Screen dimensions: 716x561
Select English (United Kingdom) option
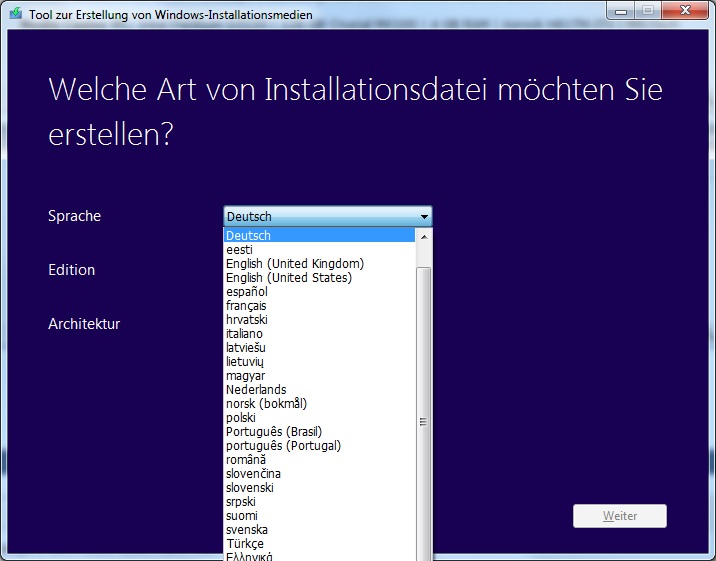[x=320, y=264]
